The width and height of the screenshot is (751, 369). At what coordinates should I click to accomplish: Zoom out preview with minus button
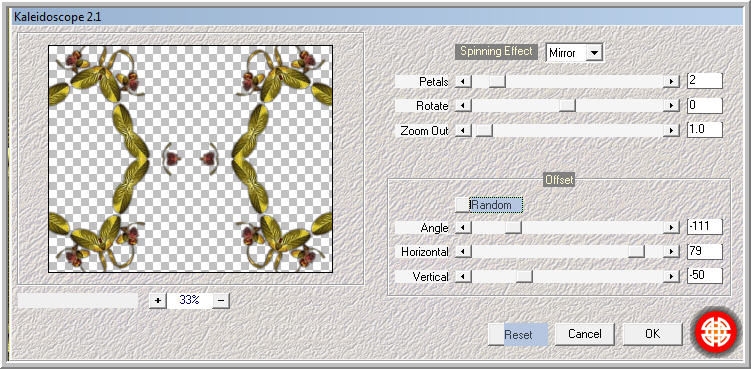pyautogui.click(x=221, y=300)
